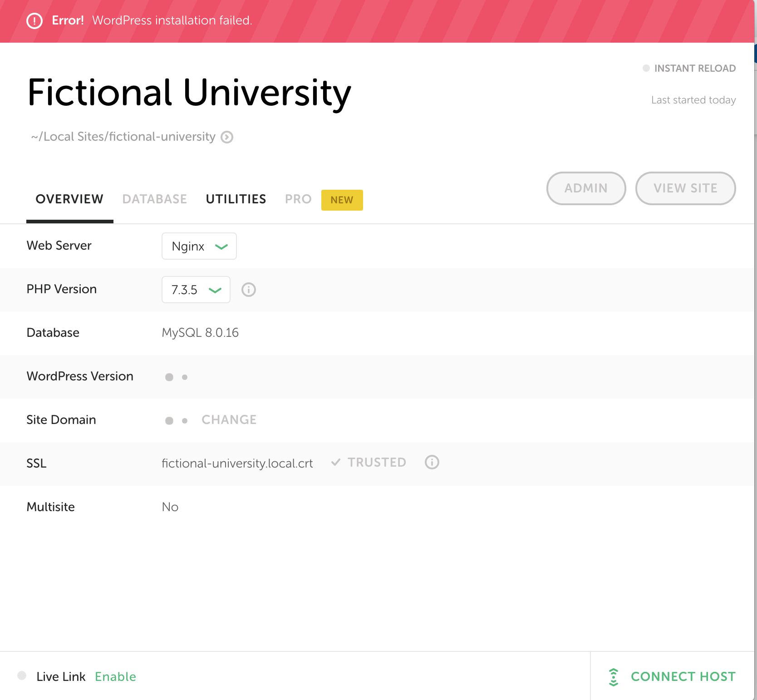Click the Site Domain loading indicator

177,420
